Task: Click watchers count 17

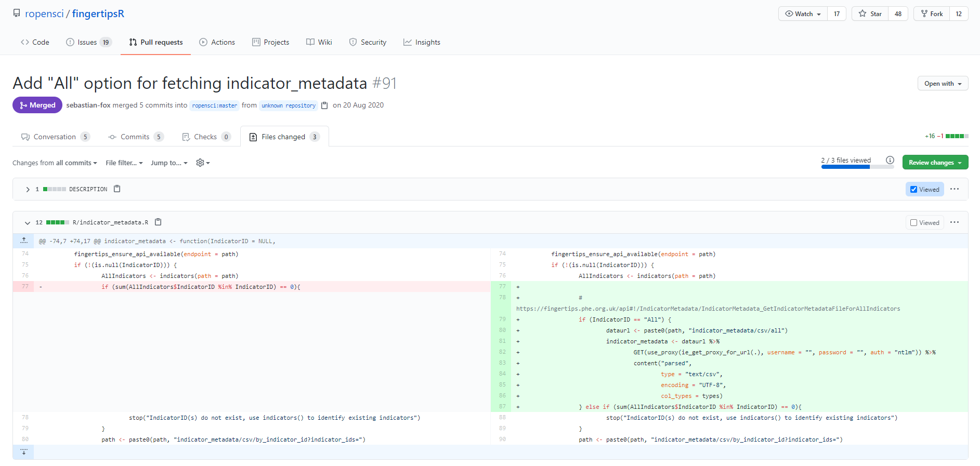Action: [x=837, y=14]
